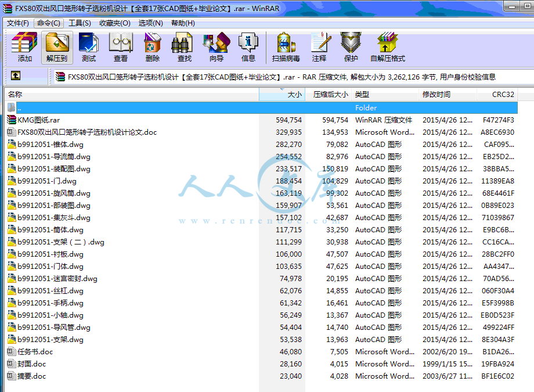534x392 pixels.
Task: Click the DWG icon of b9912051-丝杠.dwg
Action: click(12, 291)
